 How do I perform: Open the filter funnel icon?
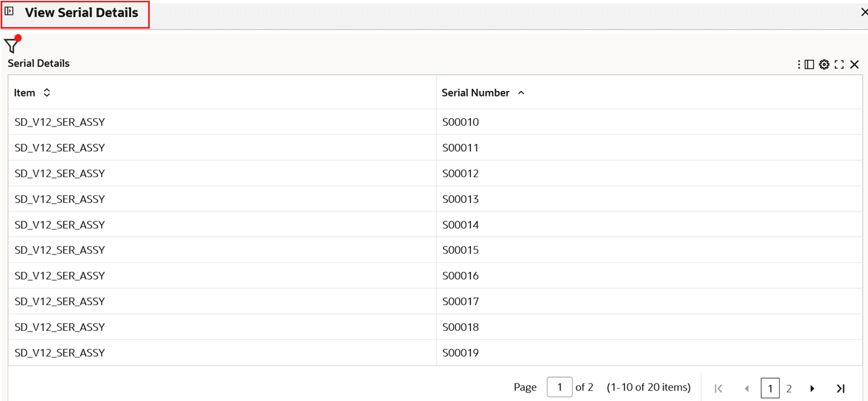12,45
